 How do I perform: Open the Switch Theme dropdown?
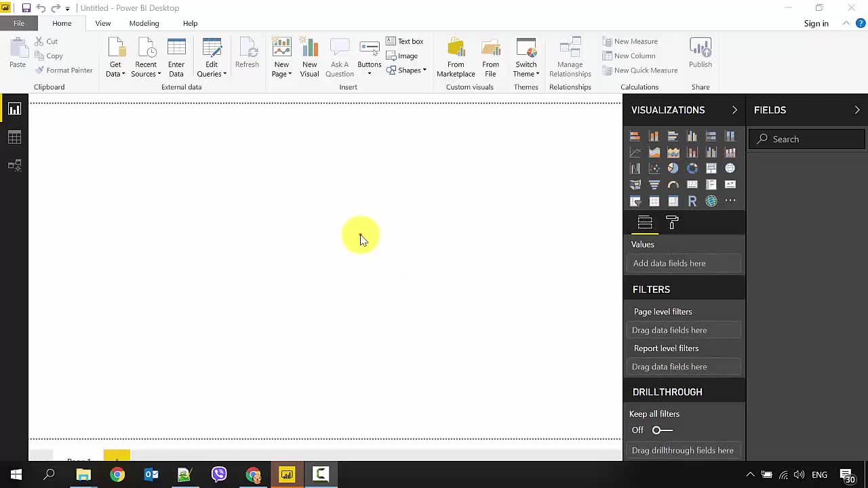526,69
